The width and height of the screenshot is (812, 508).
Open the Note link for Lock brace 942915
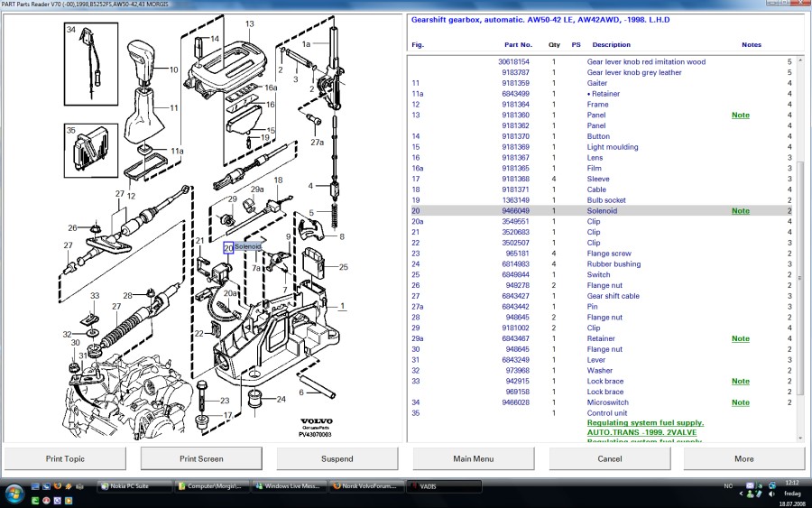[x=741, y=381]
